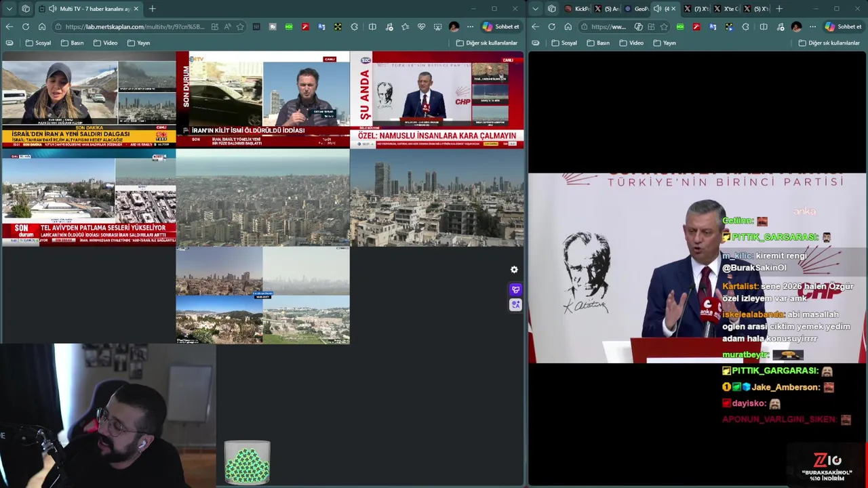This screenshot has height=488, width=868.
Task: Mute audio on the Multi TV tab
Action: click(52, 9)
